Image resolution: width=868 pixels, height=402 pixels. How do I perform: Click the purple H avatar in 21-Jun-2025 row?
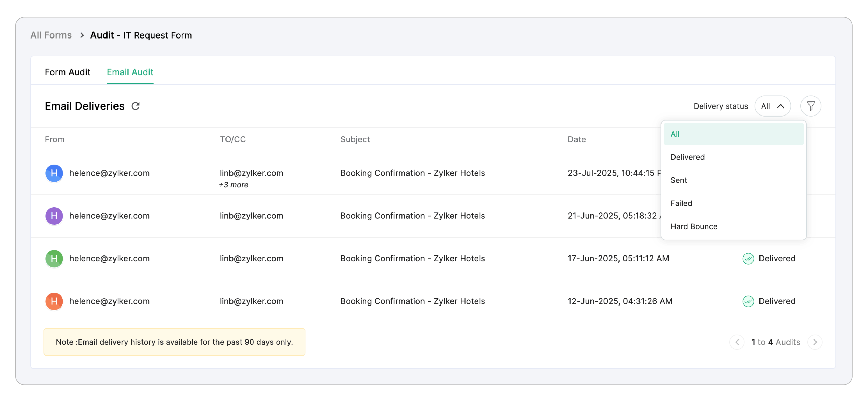(54, 216)
